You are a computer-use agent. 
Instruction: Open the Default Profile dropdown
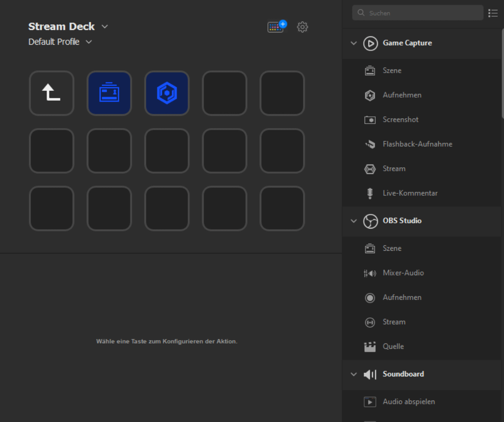[89, 42]
